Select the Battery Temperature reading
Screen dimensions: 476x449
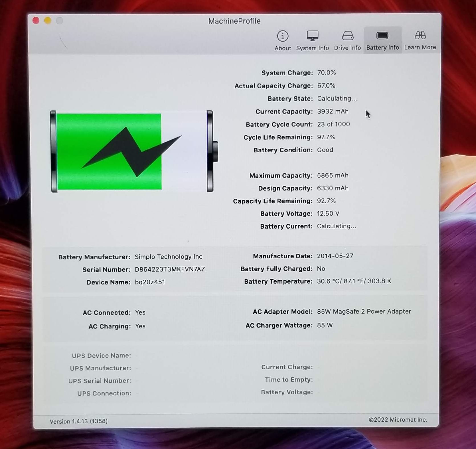pos(354,281)
